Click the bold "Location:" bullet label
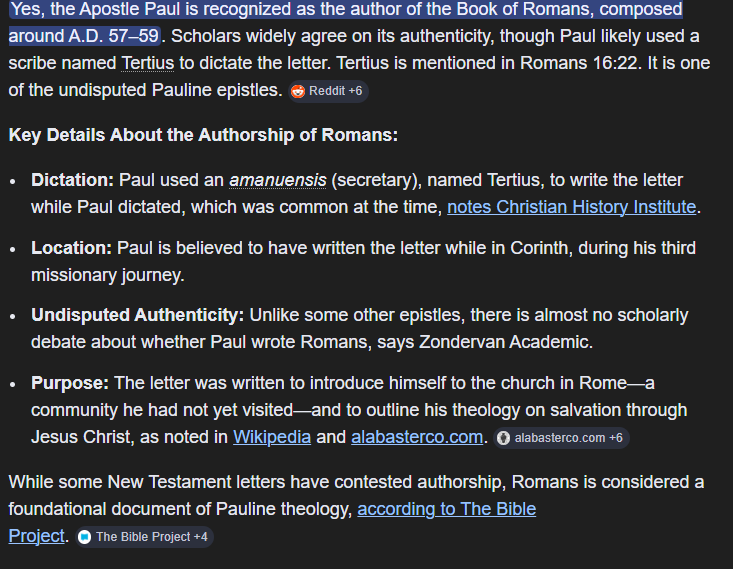The image size is (733, 569). pyautogui.click(x=71, y=247)
